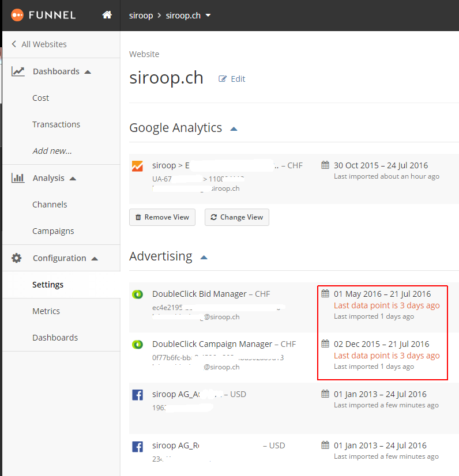Click the Google Analytics orange source icon
The width and height of the screenshot is (459, 476).
tap(137, 166)
